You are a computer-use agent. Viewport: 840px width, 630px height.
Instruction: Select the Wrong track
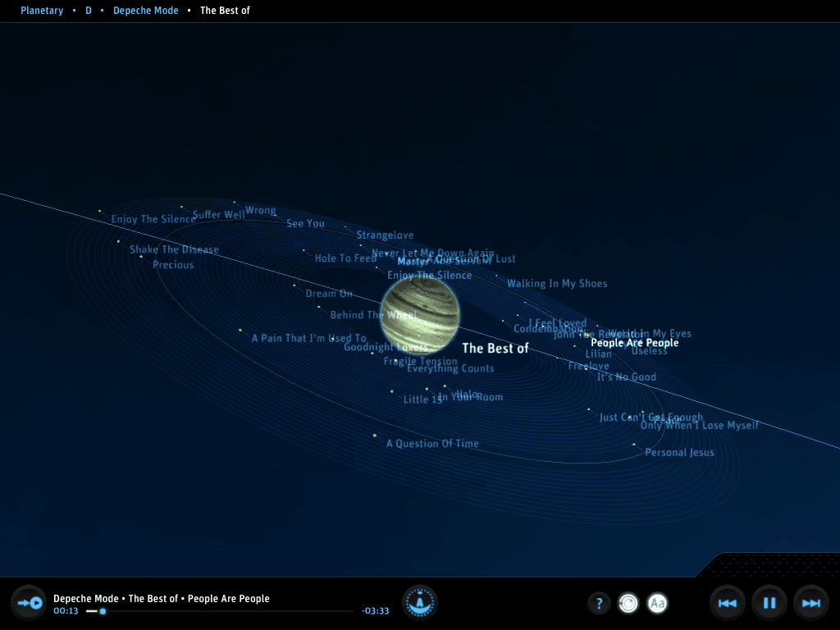(261, 211)
